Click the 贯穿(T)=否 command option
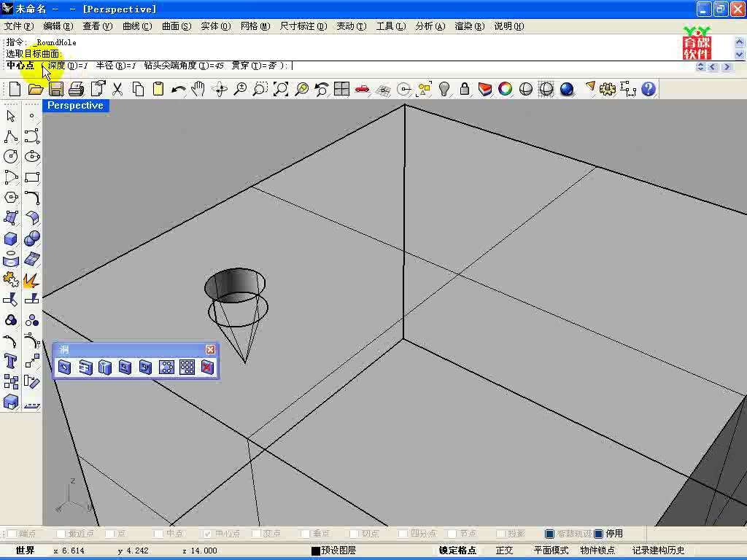747x560 pixels. click(x=254, y=66)
